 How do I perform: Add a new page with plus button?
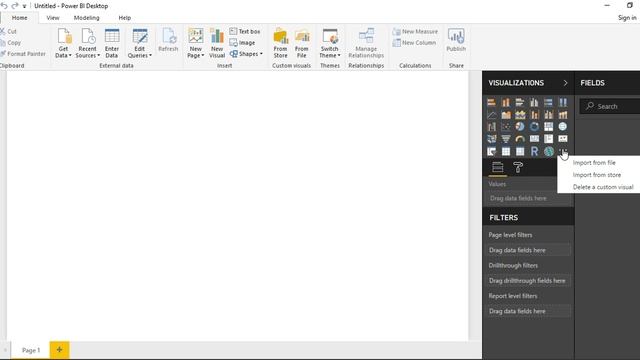(x=60, y=350)
